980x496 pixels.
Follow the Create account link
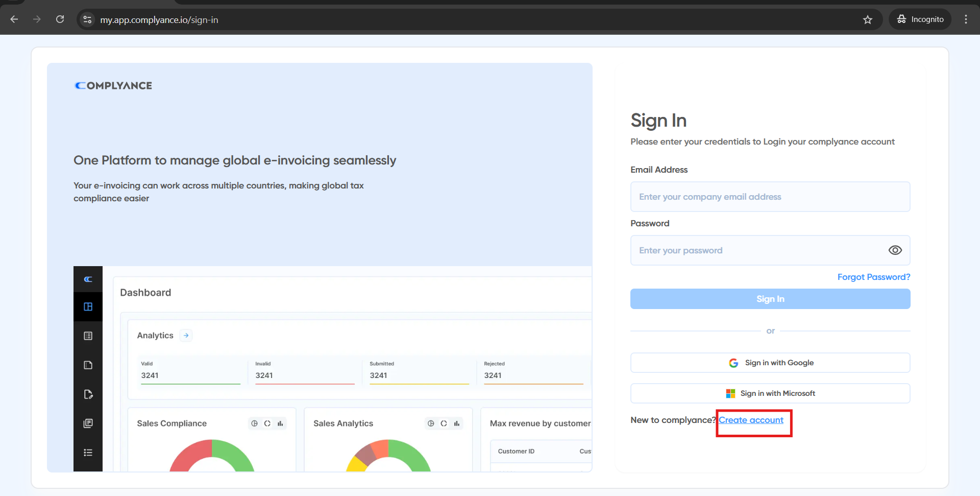pyautogui.click(x=751, y=420)
